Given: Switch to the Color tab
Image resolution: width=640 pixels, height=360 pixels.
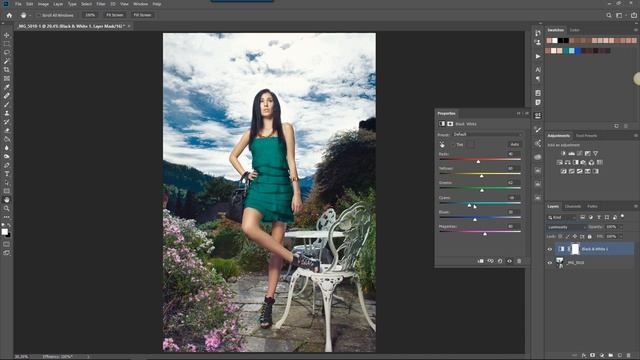Looking at the screenshot, I should point(575,30).
